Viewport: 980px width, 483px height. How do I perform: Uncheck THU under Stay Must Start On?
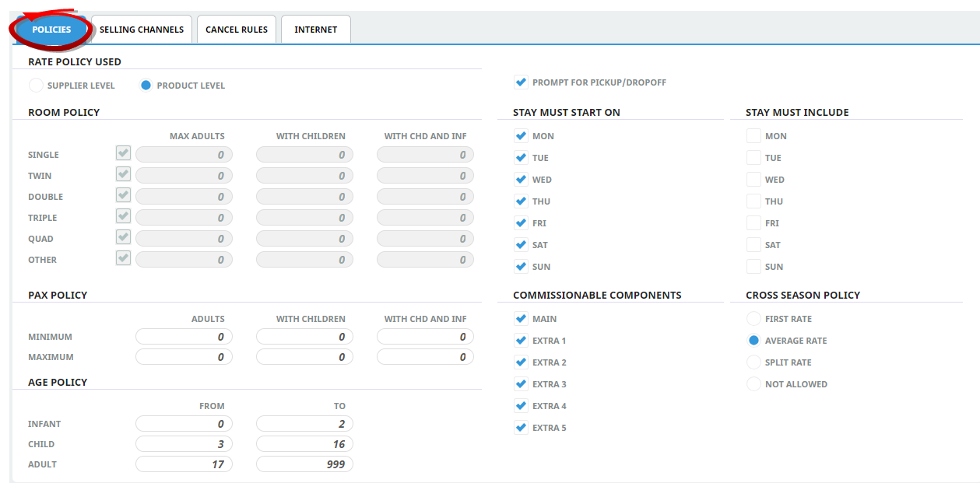click(x=521, y=201)
